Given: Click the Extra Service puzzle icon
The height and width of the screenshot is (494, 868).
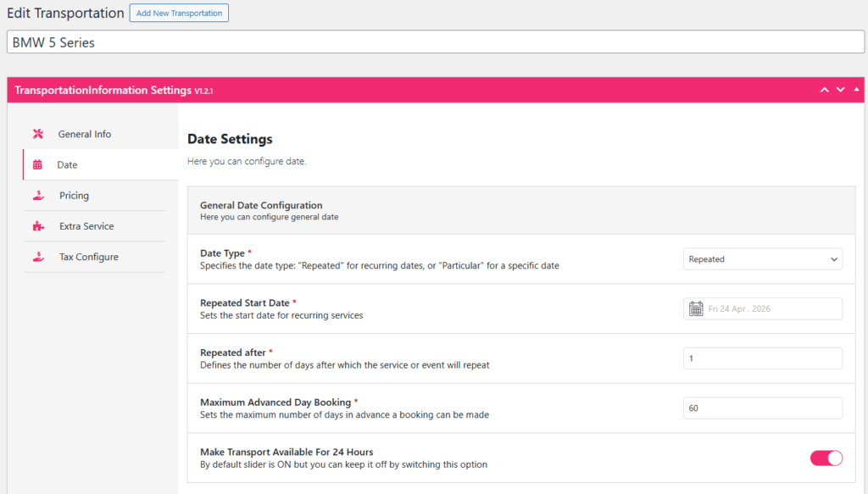Looking at the screenshot, I should (38, 226).
